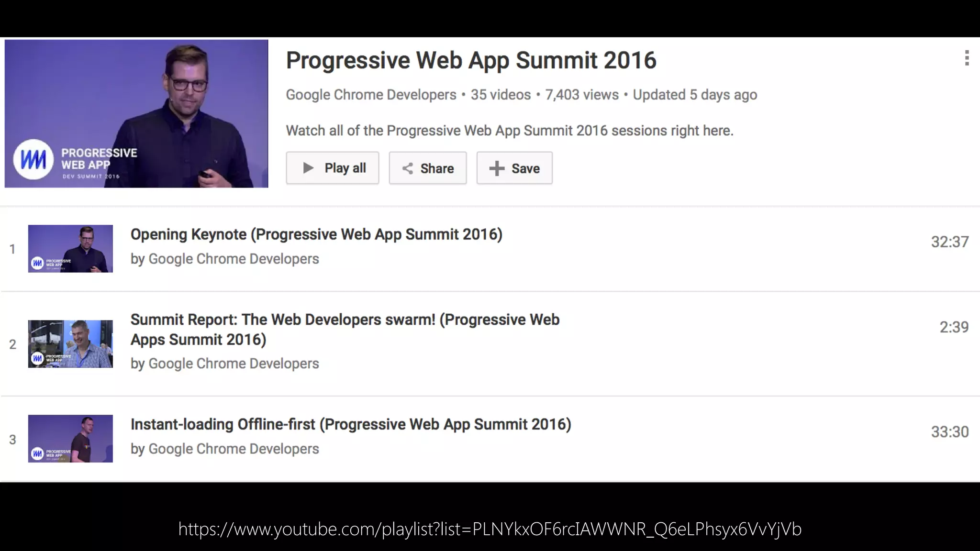Viewport: 980px width, 551px height.
Task: Click the play triangle icon in Play all
Action: 308,168
